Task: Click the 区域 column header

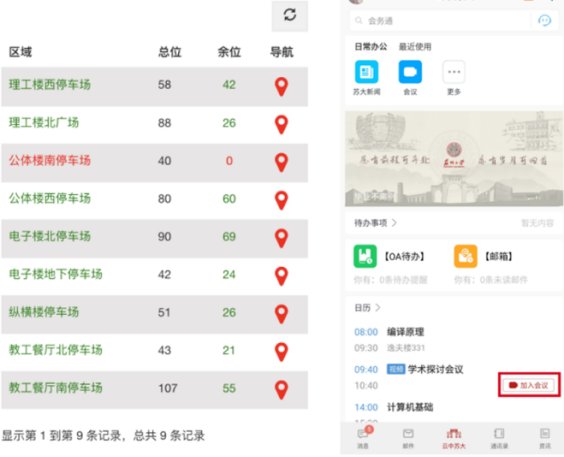Action: [21, 52]
